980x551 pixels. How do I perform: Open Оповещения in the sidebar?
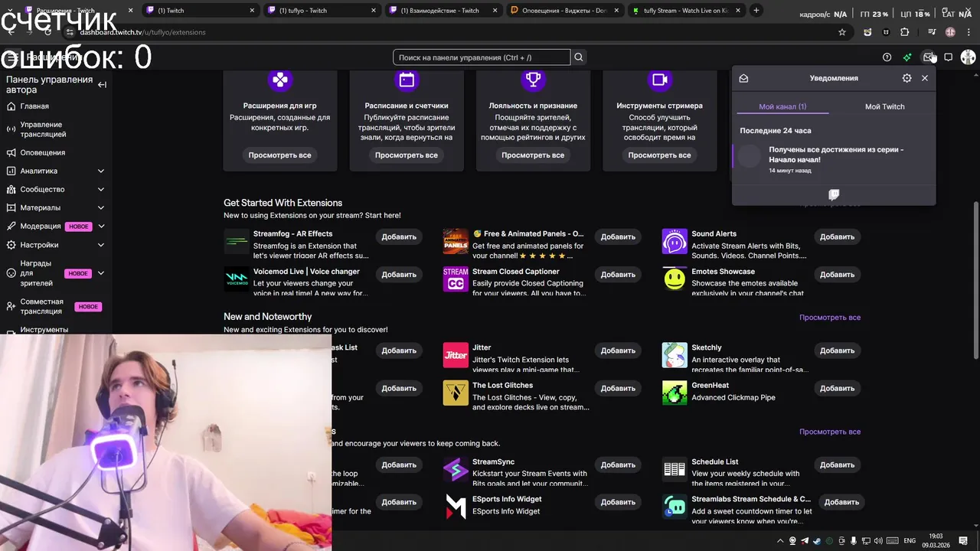[43, 152]
